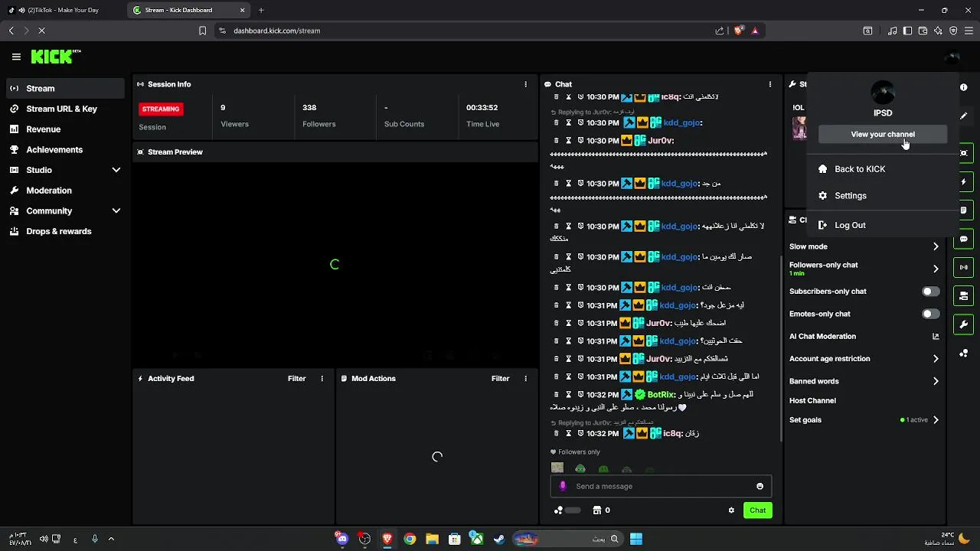The width and height of the screenshot is (980, 551).
Task: Toggle the wrench stream settings widget
Action: click(963, 324)
